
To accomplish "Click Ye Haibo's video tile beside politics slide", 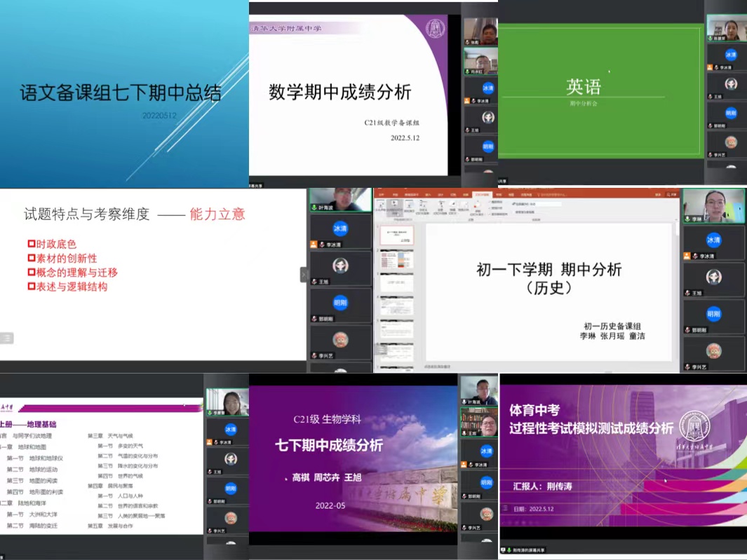I will click(340, 198).
